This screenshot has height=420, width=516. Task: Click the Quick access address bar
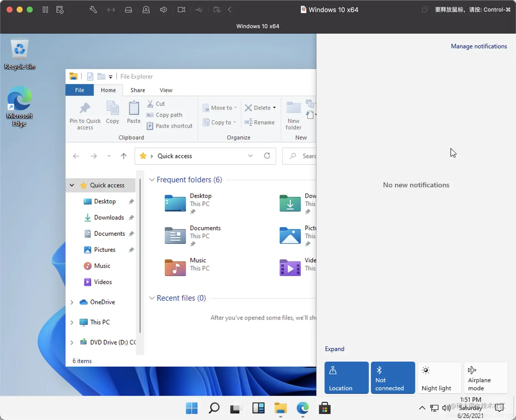205,156
